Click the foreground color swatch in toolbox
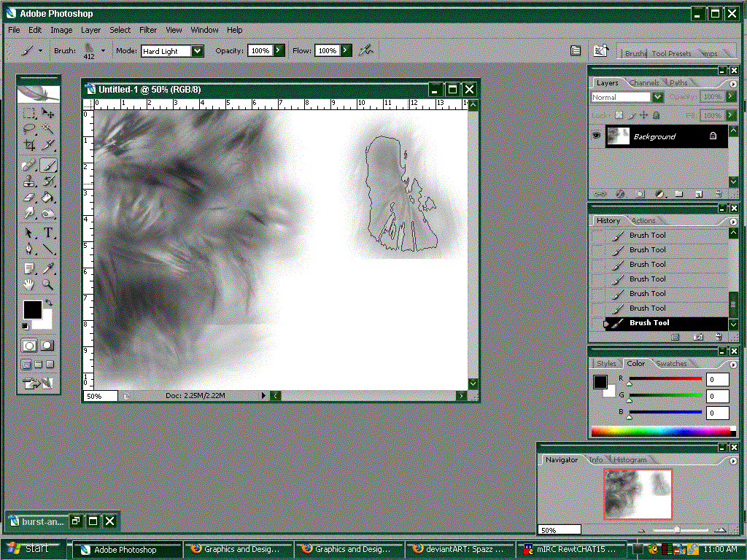The image size is (747, 560). pyautogui.click(x=32, y=309)
